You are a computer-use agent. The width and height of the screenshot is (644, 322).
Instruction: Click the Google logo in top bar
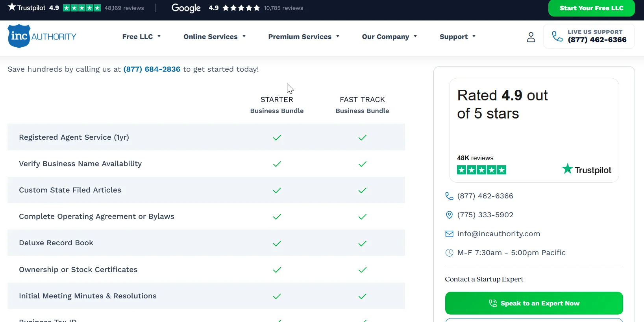click(x=186, y=8)
